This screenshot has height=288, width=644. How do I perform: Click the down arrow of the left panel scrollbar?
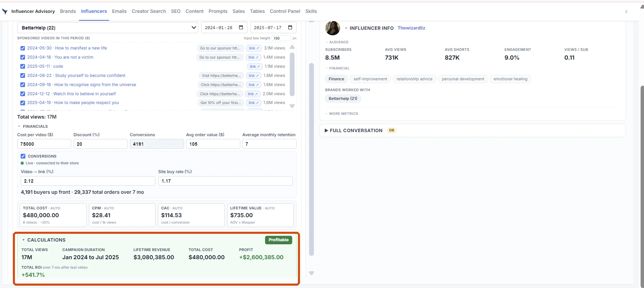(311, 273)
